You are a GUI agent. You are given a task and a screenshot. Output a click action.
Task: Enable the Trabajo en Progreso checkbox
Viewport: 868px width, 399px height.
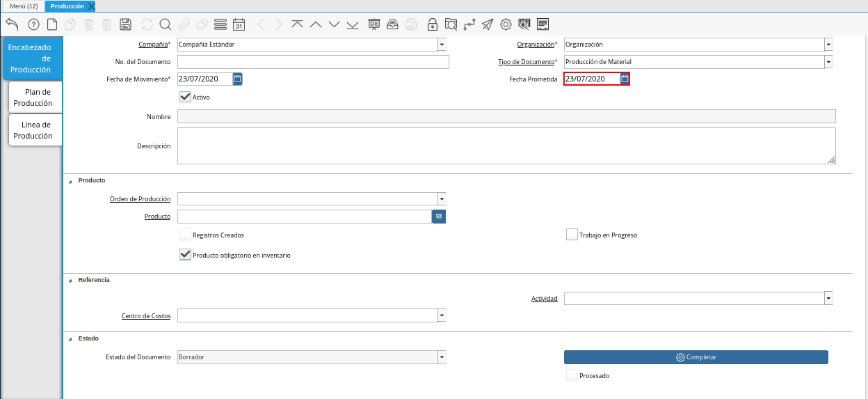(x=572, y=235)
